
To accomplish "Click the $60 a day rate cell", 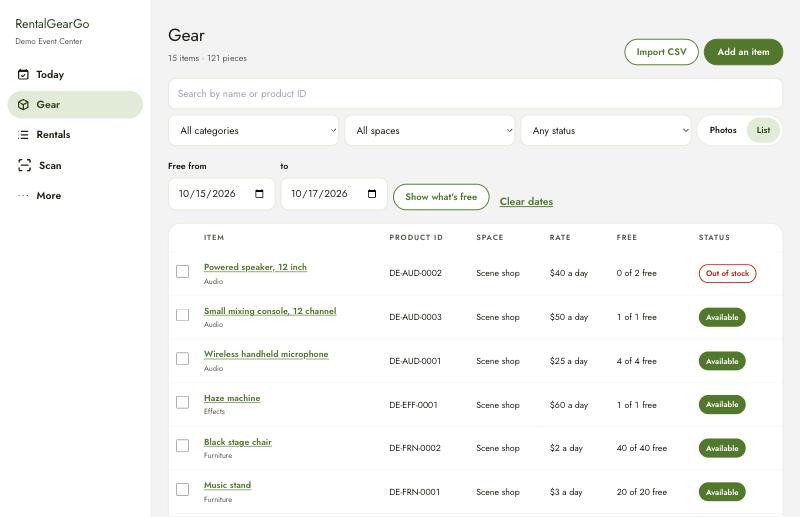I will [x=569, y=405].
